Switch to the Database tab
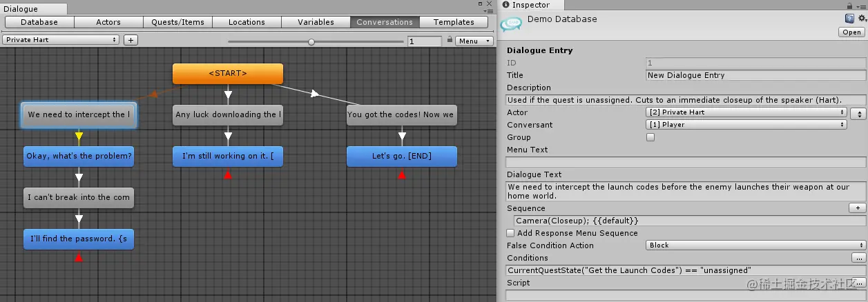This screenshot has width=868, height=302. click(39, 22)
